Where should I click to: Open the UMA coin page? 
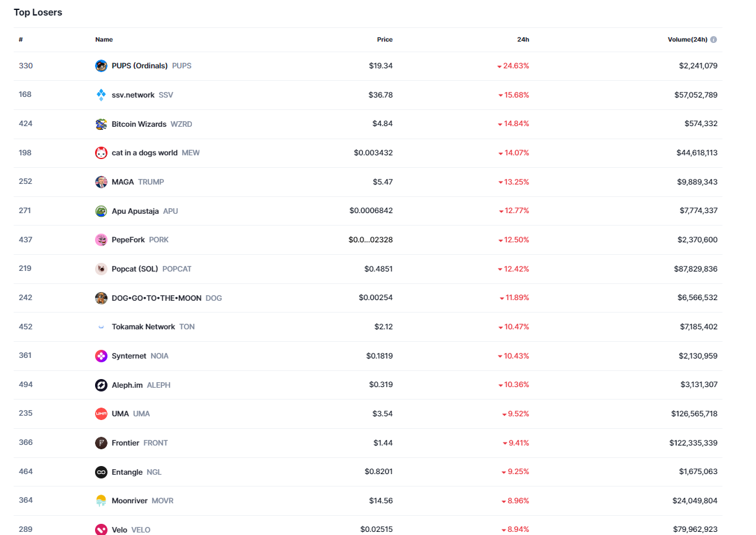(121, 414)
